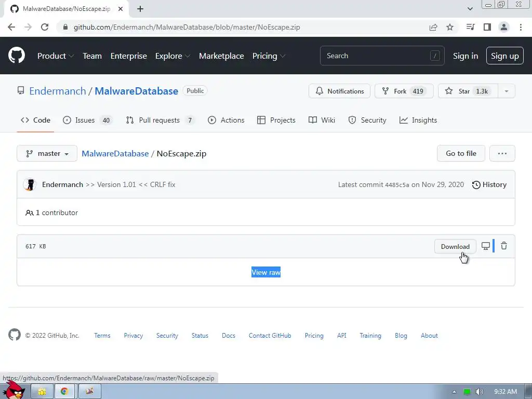
Task: Click the Open with GitHub Desktop icon
Action: pos(486,246)
